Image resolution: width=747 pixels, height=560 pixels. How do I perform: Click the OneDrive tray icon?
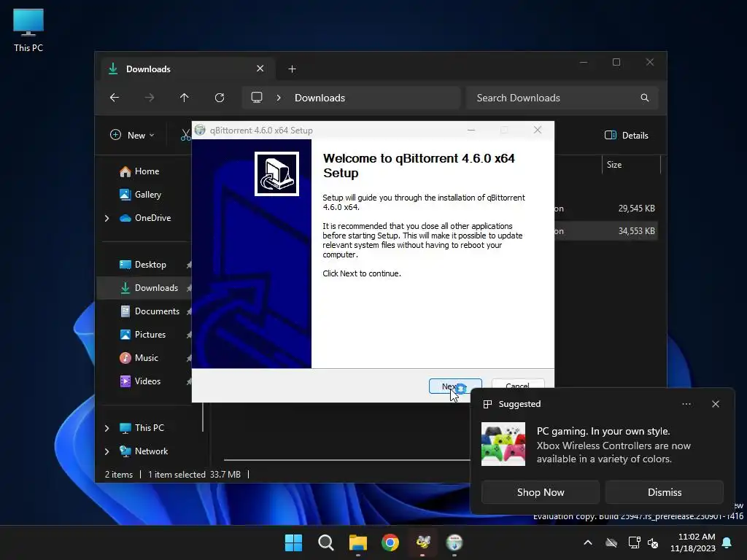pos(611,542)
